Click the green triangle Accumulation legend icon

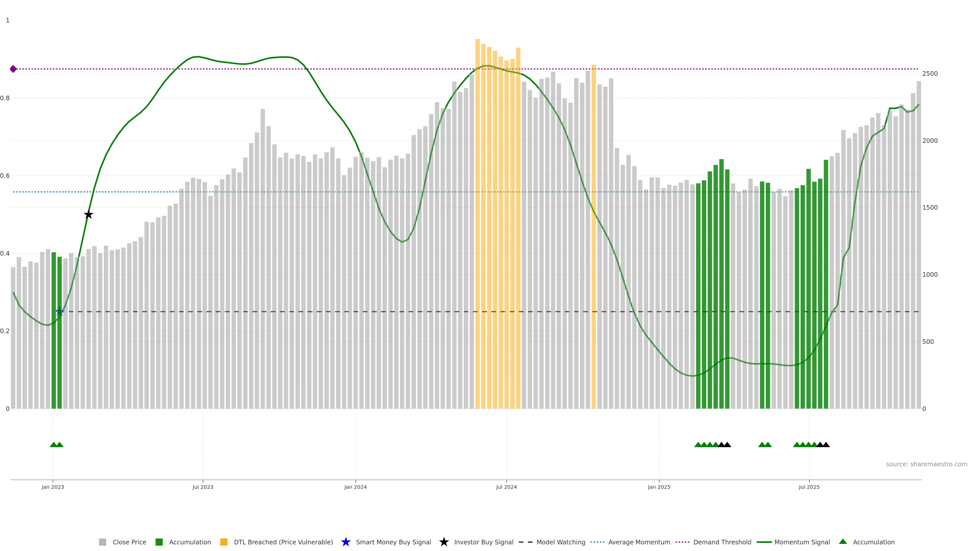(x=843, y=542)
